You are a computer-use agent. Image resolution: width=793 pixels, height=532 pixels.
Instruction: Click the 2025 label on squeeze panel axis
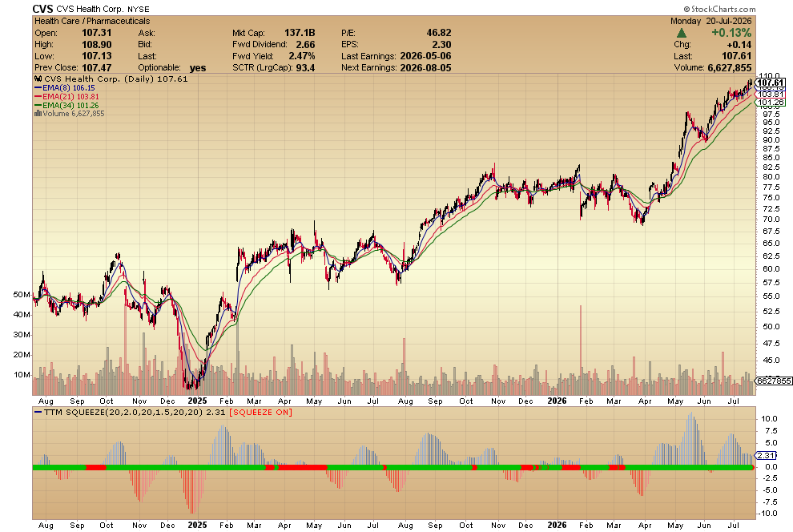click(197, 525)
